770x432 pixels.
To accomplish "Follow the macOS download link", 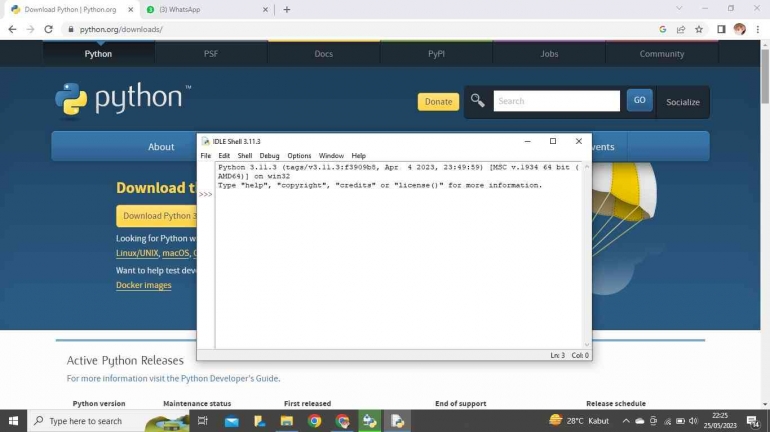I will 175,253.
